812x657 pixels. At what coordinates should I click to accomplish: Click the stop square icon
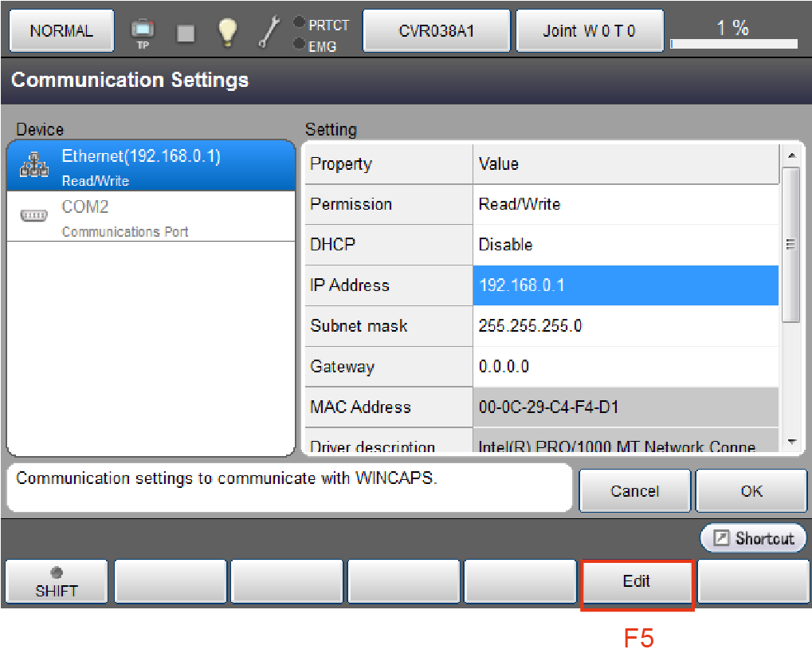tap(186, 32)
